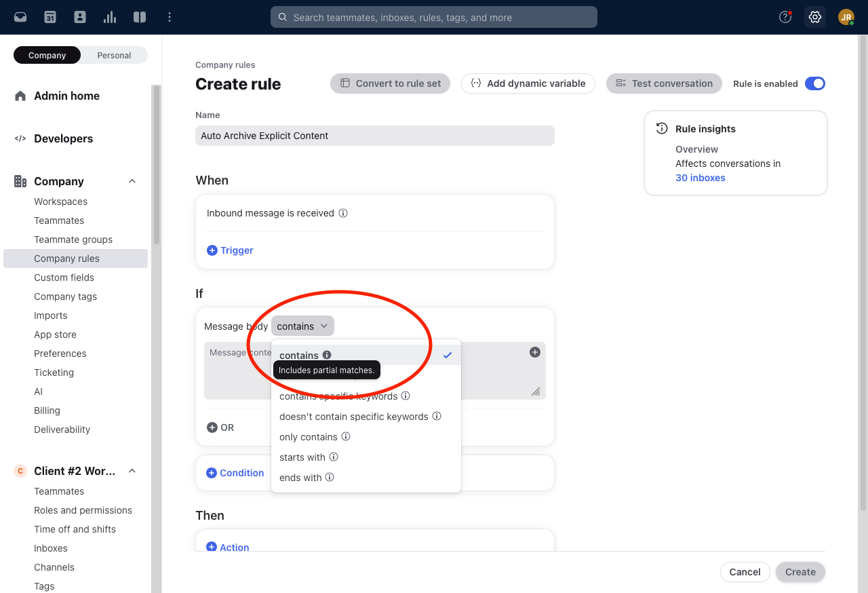Click the plus icon in message content box
This screenshot has width=868, height=593.
tap(535, 352)
